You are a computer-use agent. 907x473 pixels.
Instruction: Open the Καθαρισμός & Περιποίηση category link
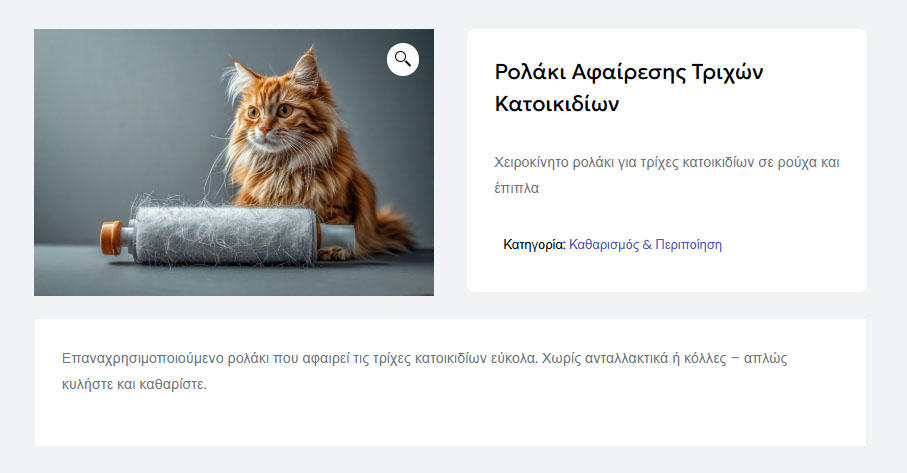pos(645,244)
